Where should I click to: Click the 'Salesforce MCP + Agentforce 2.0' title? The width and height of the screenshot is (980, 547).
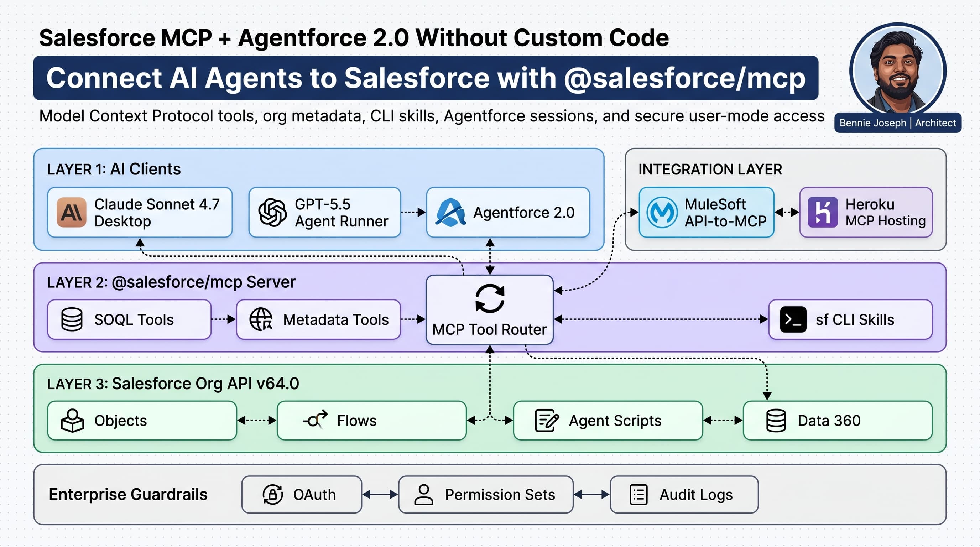[354, 38]
